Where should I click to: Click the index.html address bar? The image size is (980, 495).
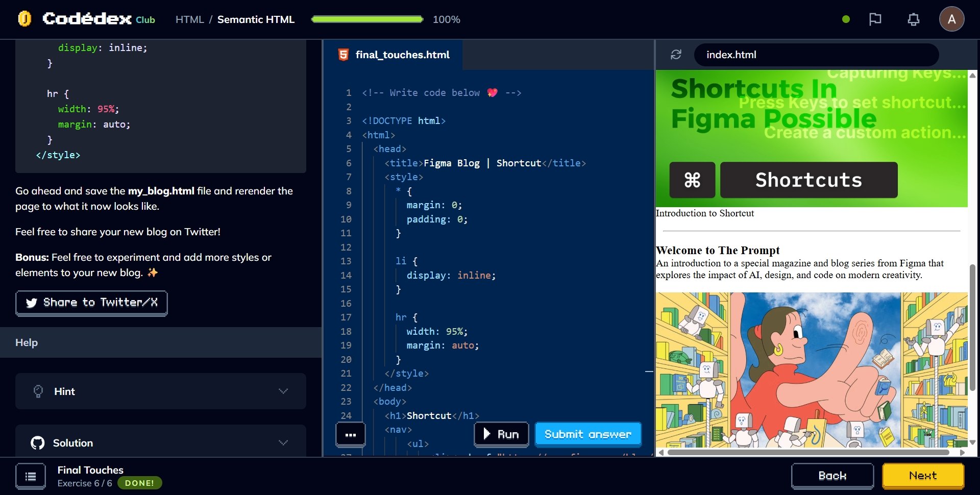[x=816, y=55]
